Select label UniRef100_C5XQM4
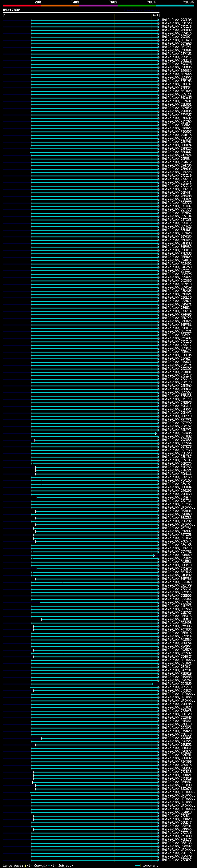 click(176, 511)
